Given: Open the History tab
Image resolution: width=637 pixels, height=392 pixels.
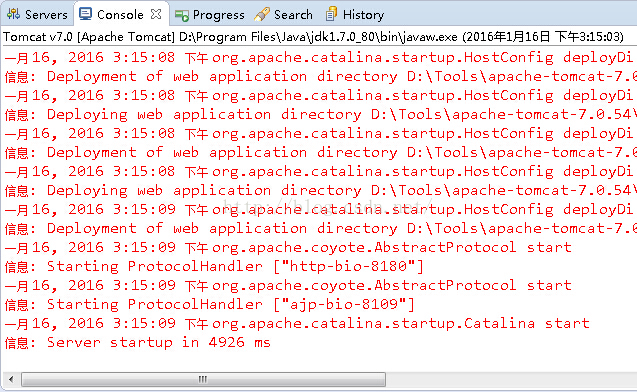Looking at the screenshot, I should (x=355, y=15).
